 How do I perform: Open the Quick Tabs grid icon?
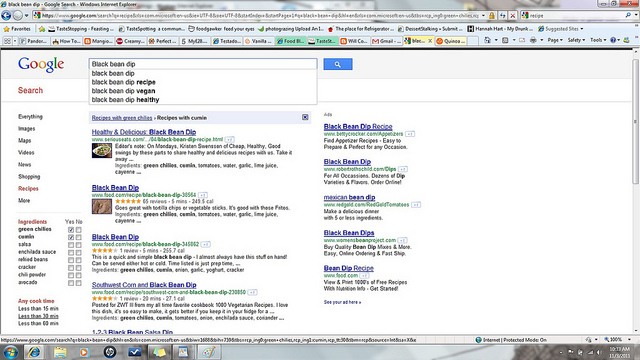coord(7,41)
